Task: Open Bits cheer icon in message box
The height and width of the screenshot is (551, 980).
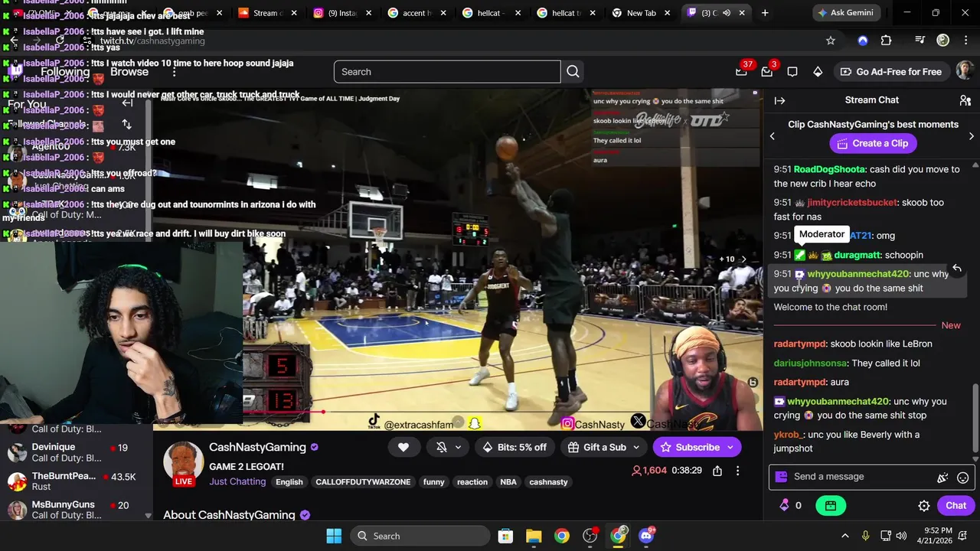Action: point(942,478)
